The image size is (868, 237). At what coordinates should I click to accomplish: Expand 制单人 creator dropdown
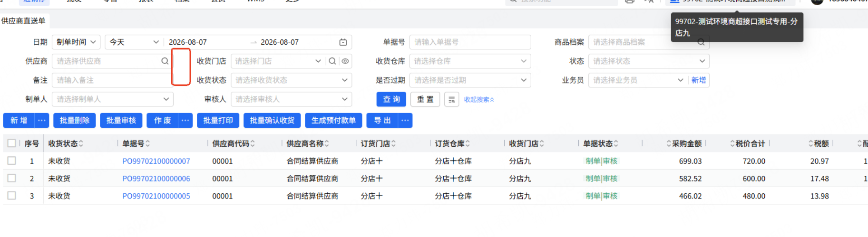pyautogui.click(x=166, y=99)
